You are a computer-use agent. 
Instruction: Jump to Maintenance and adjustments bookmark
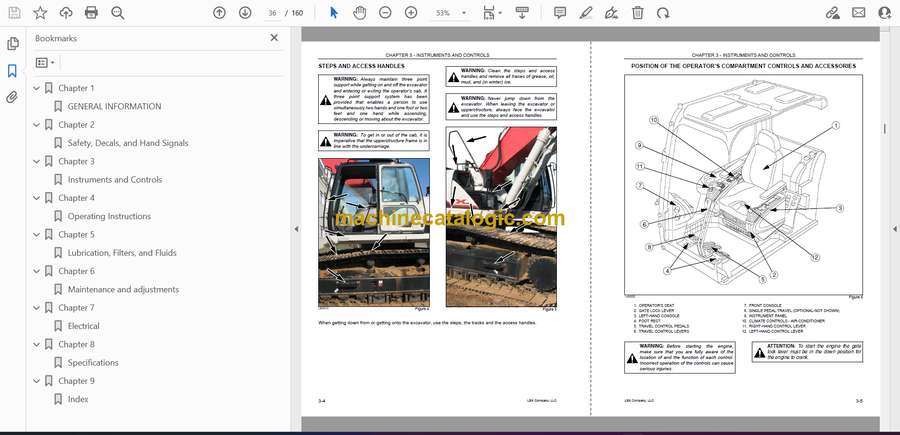[123, 289]
